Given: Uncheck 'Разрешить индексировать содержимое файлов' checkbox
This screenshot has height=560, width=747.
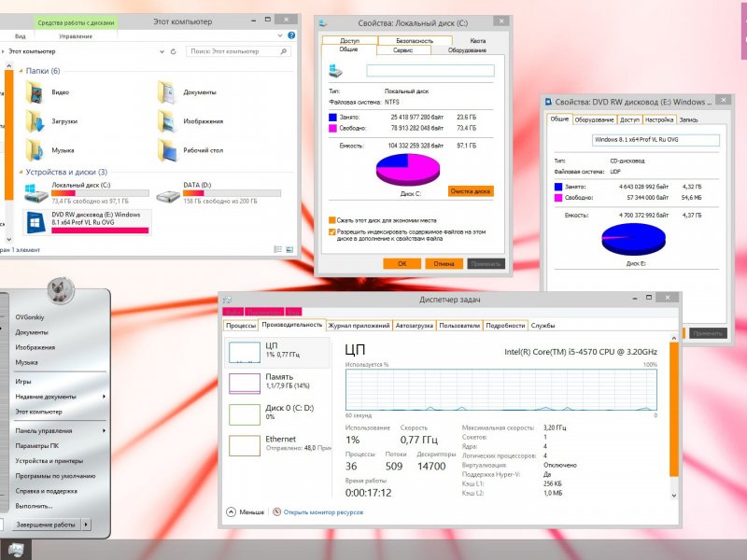Looking at the screenshot, I should click(332, 231).
